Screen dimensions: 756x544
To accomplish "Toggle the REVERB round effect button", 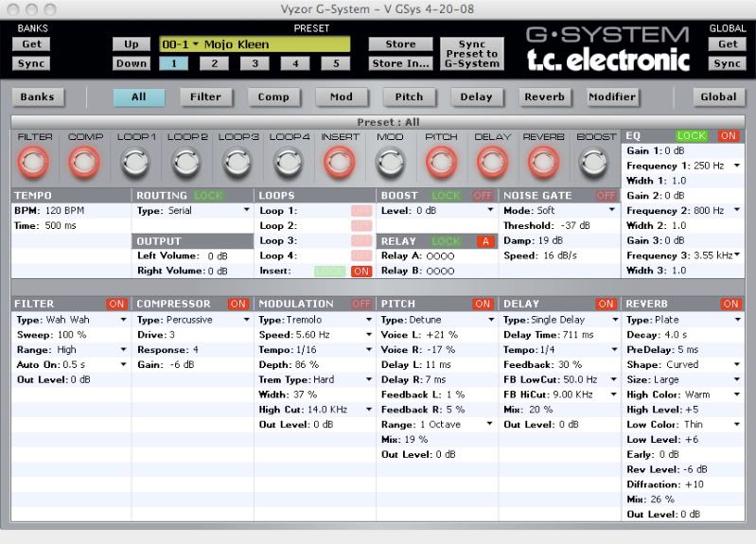I will (x=543, y=162).
